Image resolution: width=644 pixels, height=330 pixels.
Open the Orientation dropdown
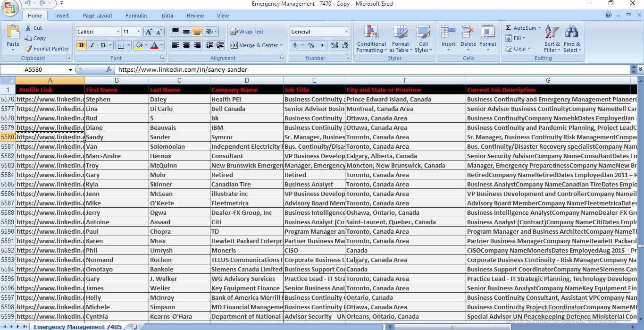pos(211,32)
